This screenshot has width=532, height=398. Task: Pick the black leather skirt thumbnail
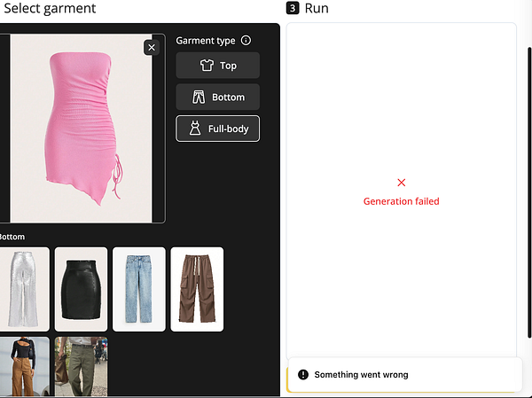tap(81, 289)
